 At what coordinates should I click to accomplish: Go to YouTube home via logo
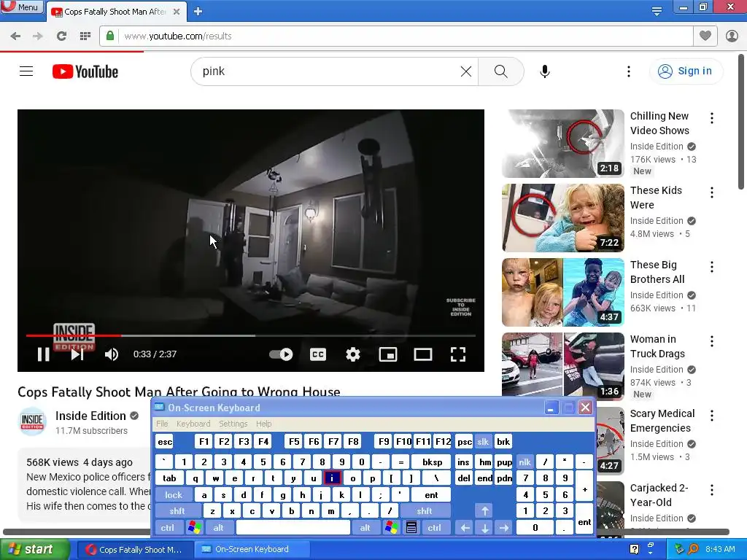85,71
